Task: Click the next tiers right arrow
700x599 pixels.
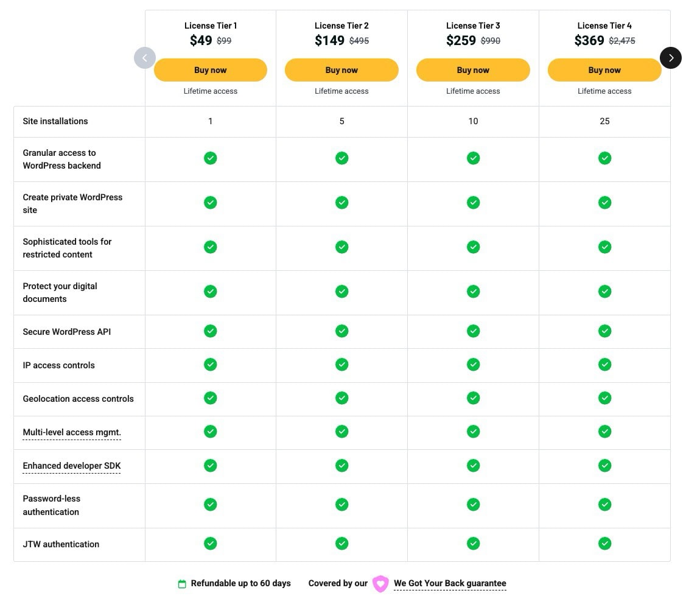Action: click(x=670, y=58)
